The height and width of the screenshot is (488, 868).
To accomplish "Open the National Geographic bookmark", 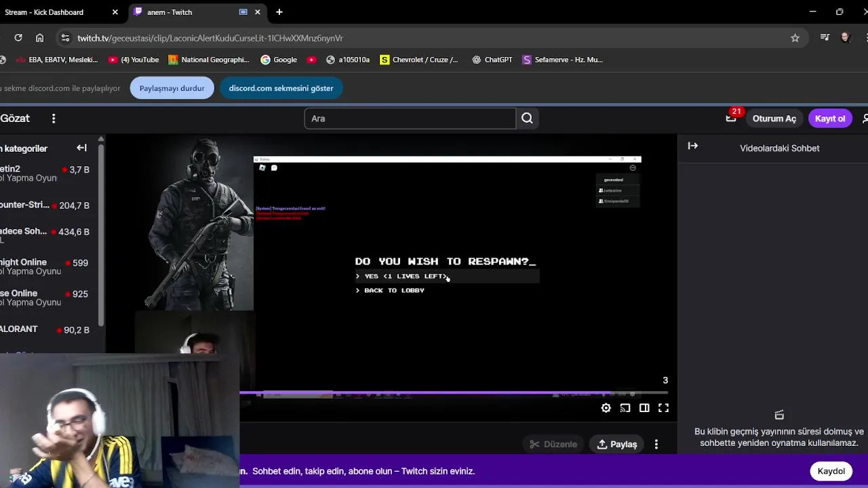I will click(x=209, y=60).
